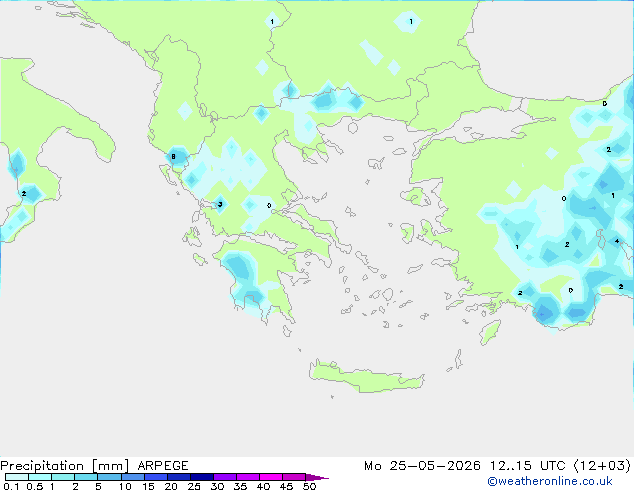Choose the legend swatch between 45 and 50
634x490 pixels.
coord(294,477)
